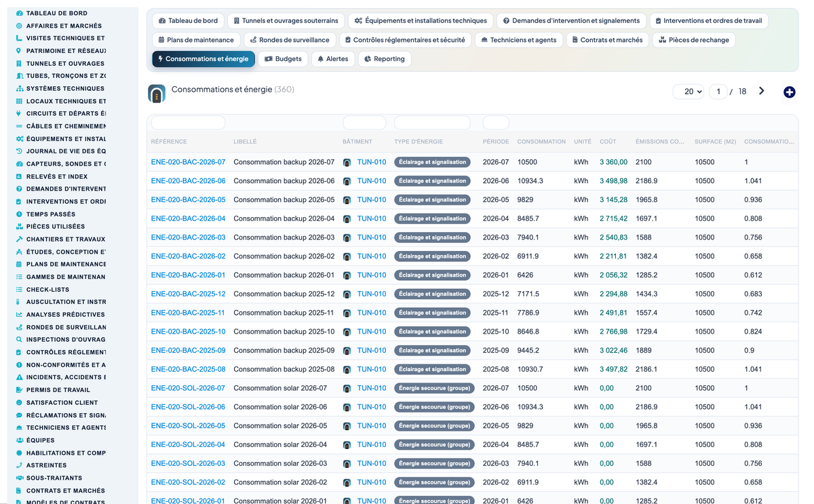The image size is (814, 504).
Task: Open TUN-010 link in ENE-020-BAC-2026-05 row
Action: click(x=372, y=200)
